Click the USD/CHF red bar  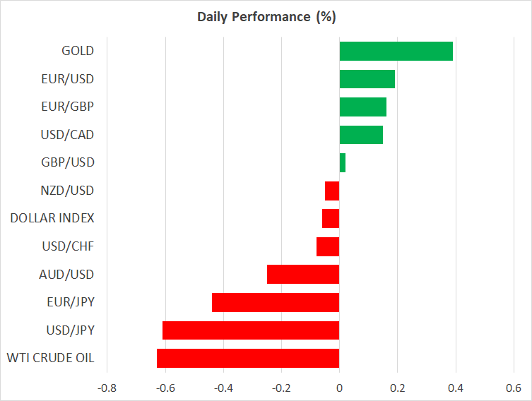tap(328, 246)
